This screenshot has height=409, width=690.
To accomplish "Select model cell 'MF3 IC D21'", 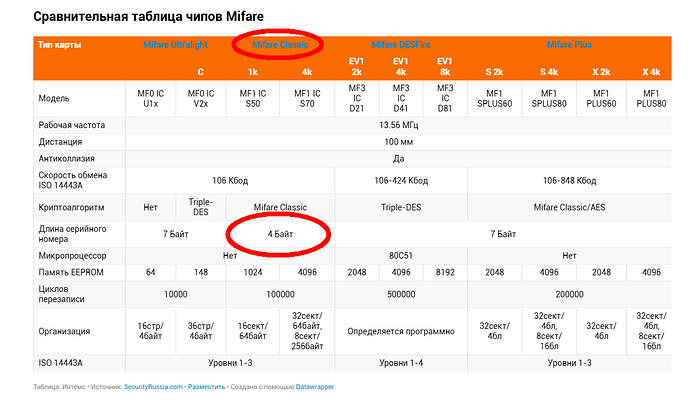I will pos(356,98).
